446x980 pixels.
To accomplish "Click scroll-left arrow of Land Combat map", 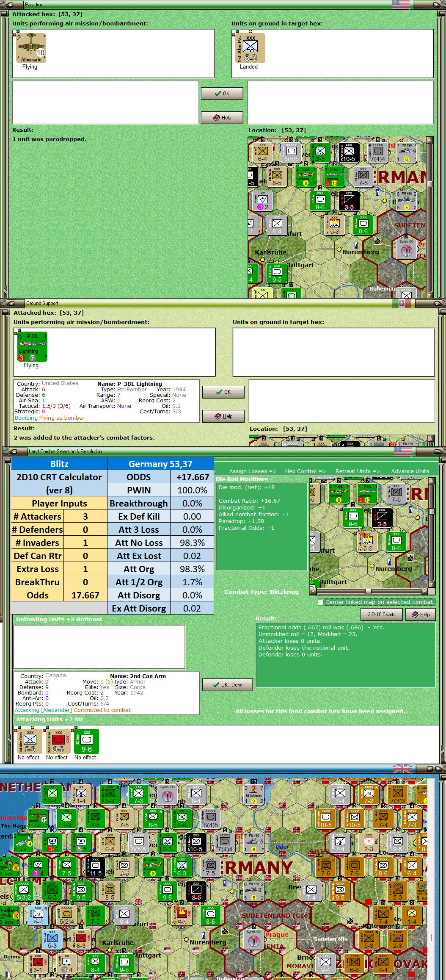I will 312,591.
